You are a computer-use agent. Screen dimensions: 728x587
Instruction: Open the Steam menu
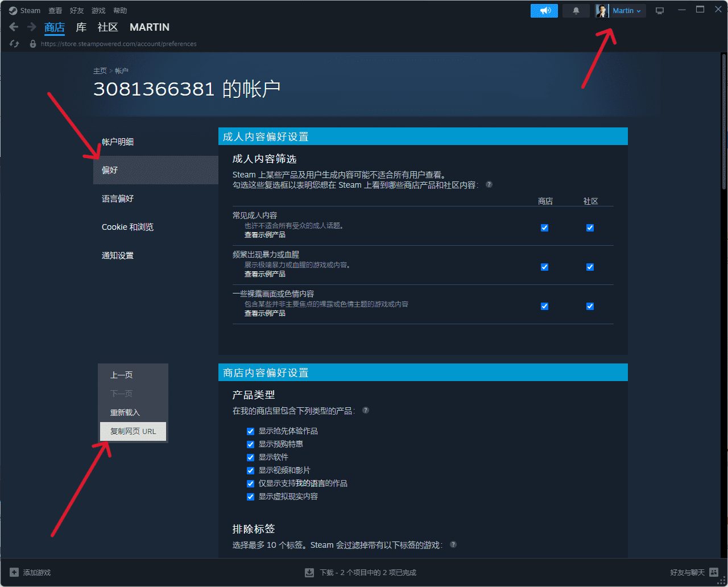tap(30, 10)
